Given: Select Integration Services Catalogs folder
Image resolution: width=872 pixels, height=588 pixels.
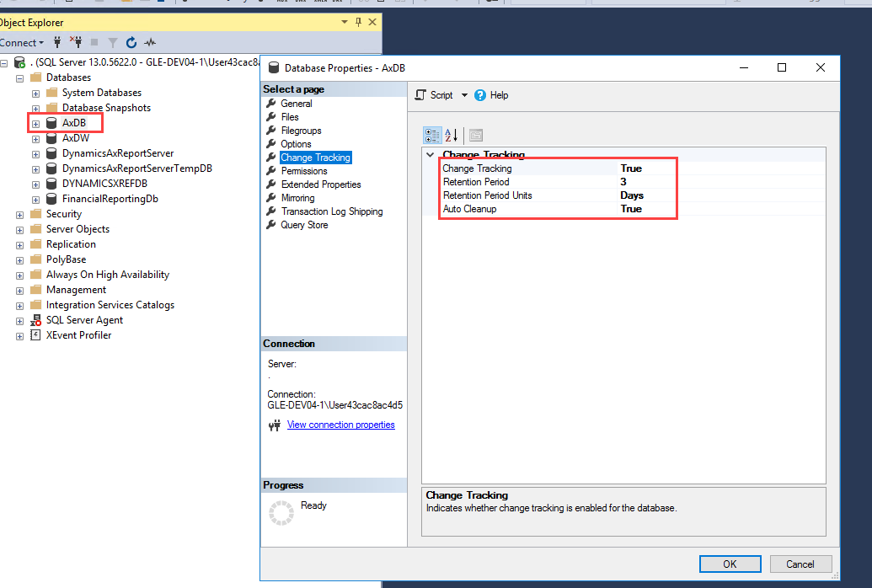Looking at the screenshot, I should 110,304.
